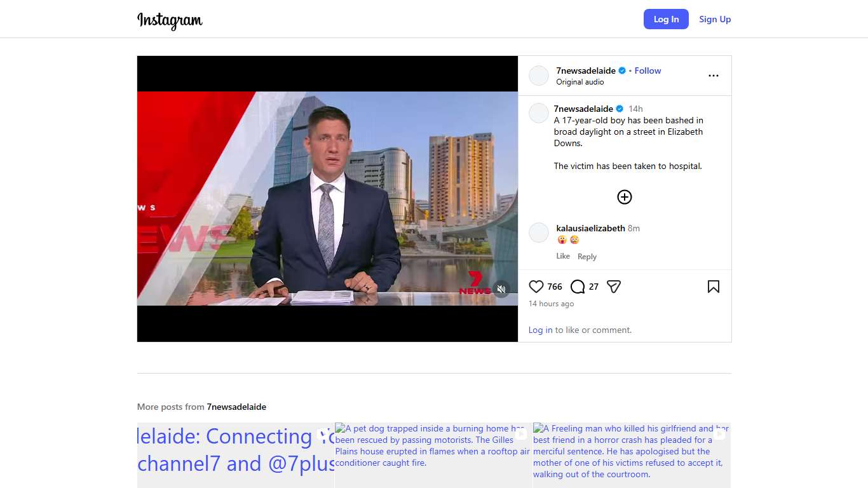Save post using the bookmark icon

713,287
